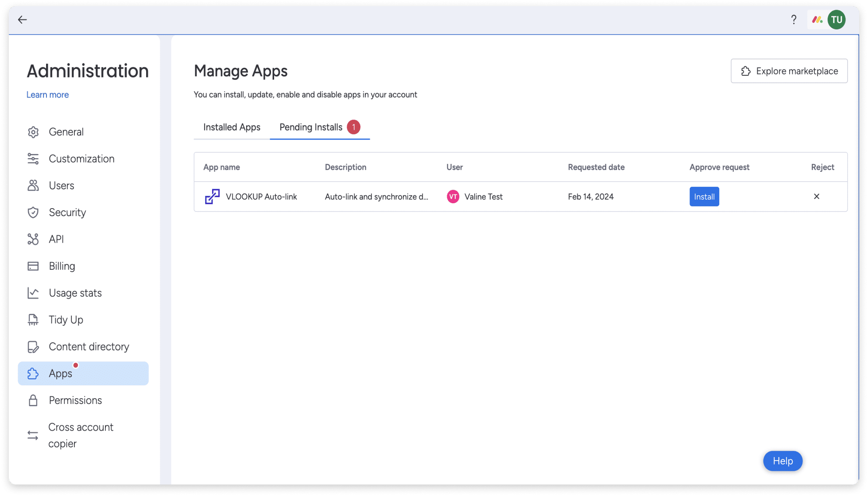868x496 pixels.
Task: Click the General gear icon
Action: coord(33,132)
